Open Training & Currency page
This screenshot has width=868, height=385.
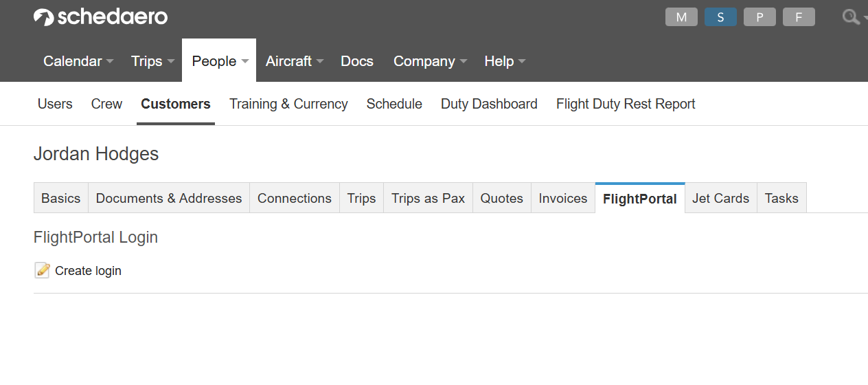(x=288, y=104)
